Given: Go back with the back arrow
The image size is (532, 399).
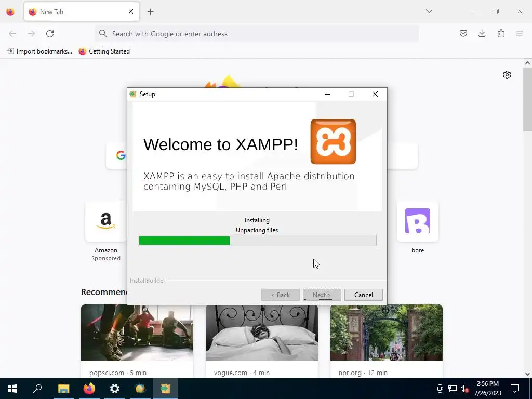Looking at the screenshot, I should click(x=12, y=34).
